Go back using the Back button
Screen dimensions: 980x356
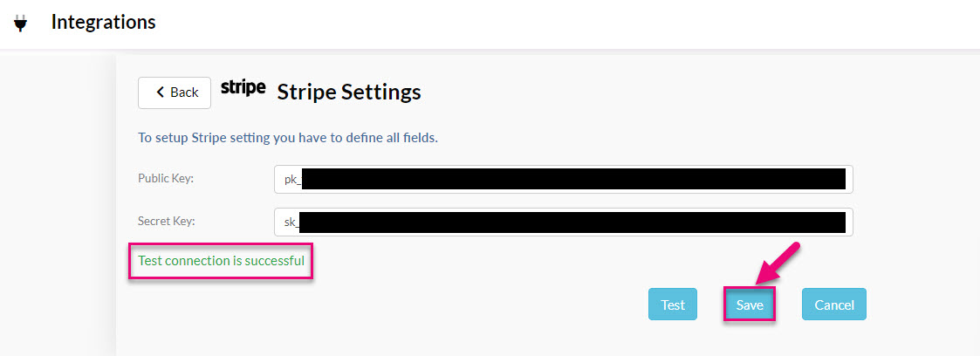coord(175,92)
